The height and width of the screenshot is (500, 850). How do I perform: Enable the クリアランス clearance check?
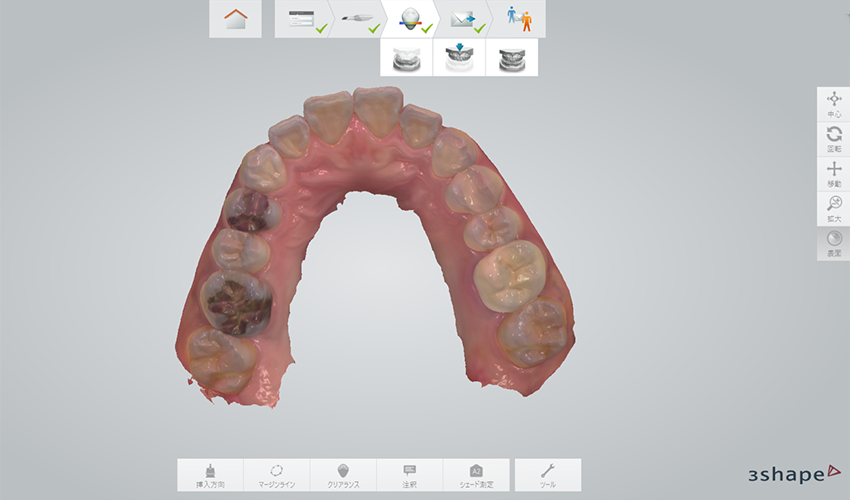coord(343,474)
